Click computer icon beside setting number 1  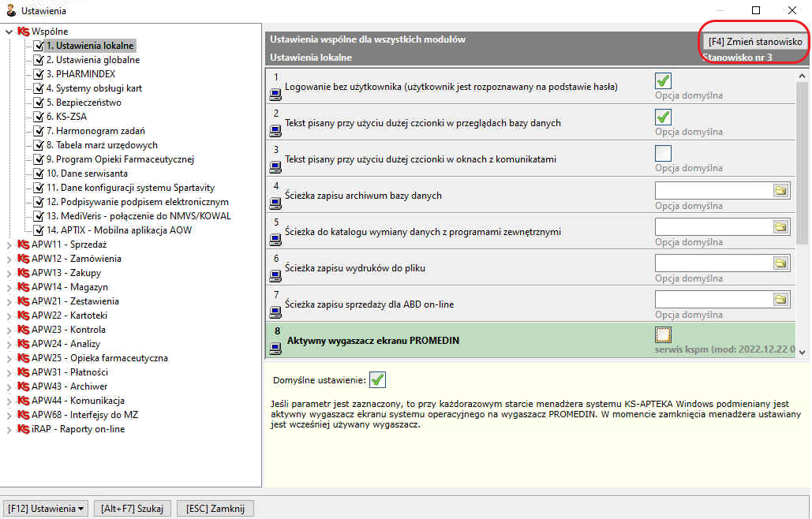point(275,94)
